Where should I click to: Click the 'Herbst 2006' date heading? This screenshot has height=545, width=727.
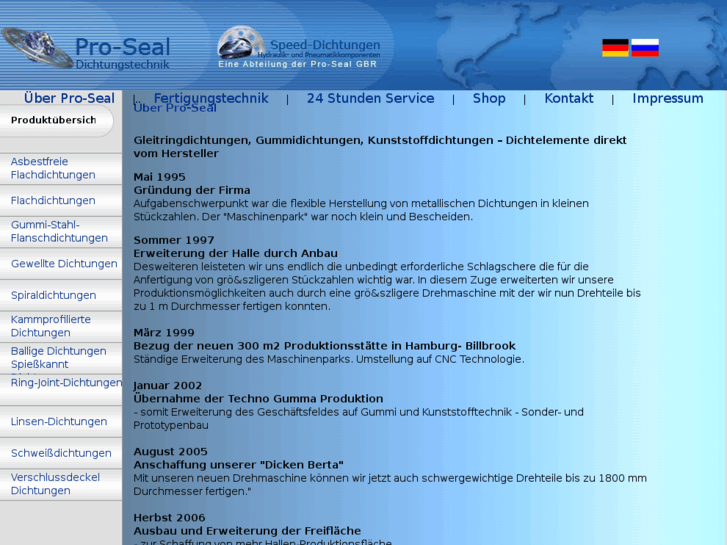pyautogui.click(x=169, y=517)
